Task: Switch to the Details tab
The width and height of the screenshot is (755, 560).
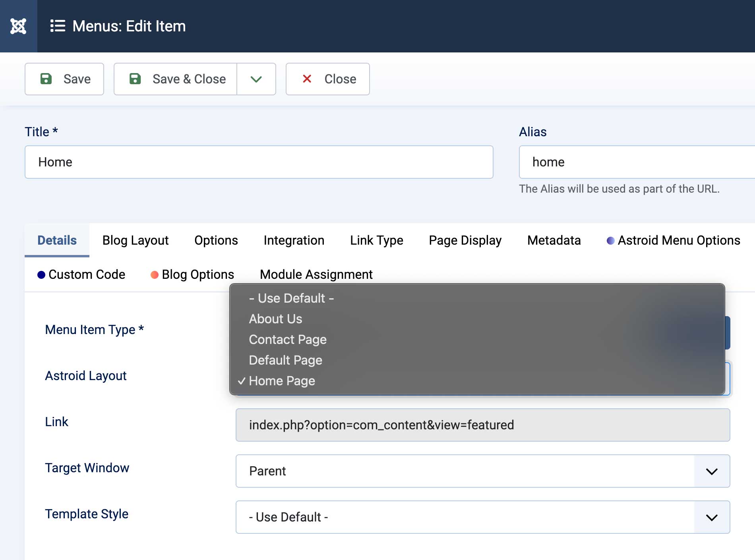Action: (57, 240)
